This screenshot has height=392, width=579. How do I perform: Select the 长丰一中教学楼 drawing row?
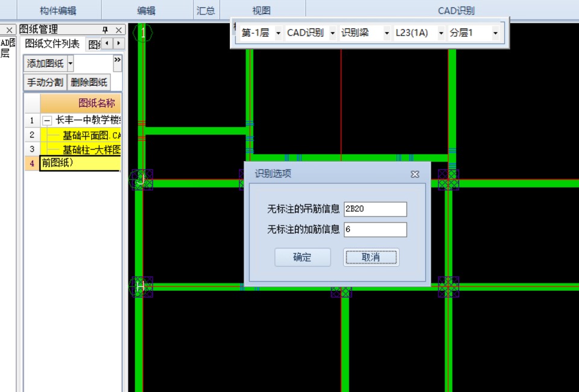[80, 121]
